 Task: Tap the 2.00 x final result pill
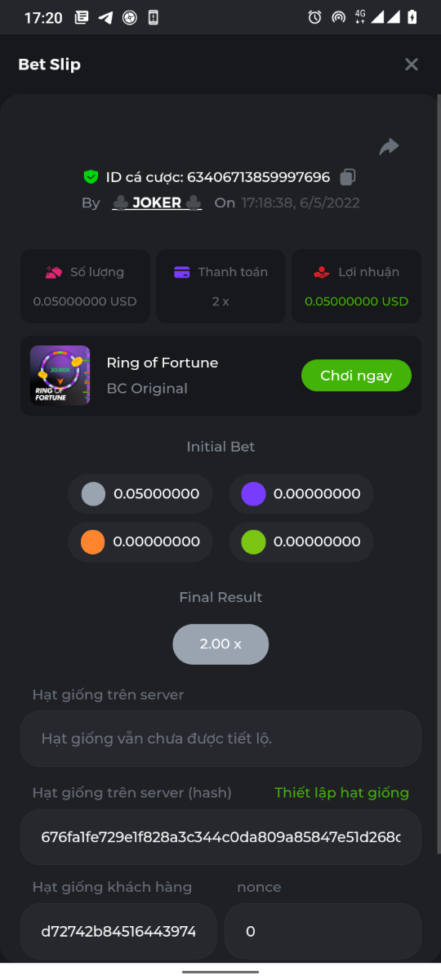click(x=220, y=644)
